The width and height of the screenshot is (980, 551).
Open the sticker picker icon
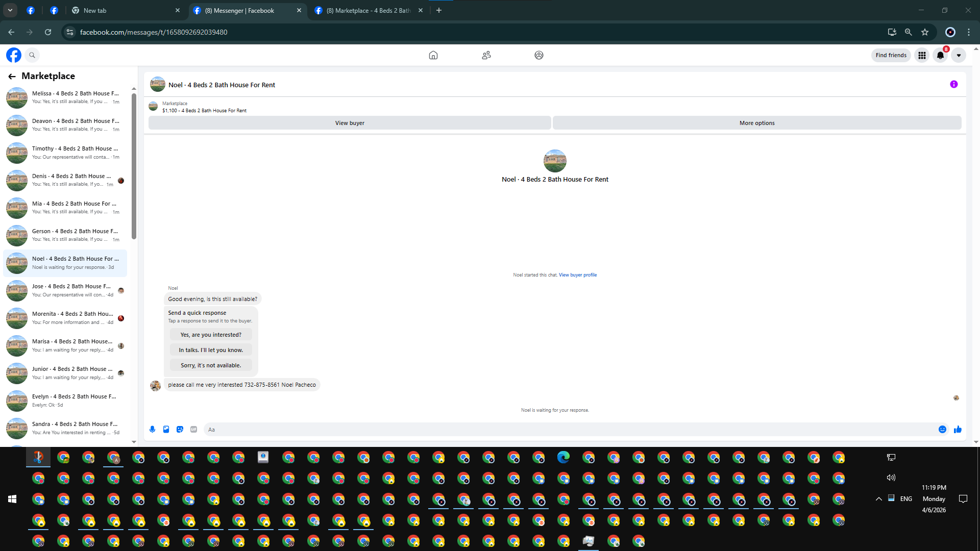180,430
